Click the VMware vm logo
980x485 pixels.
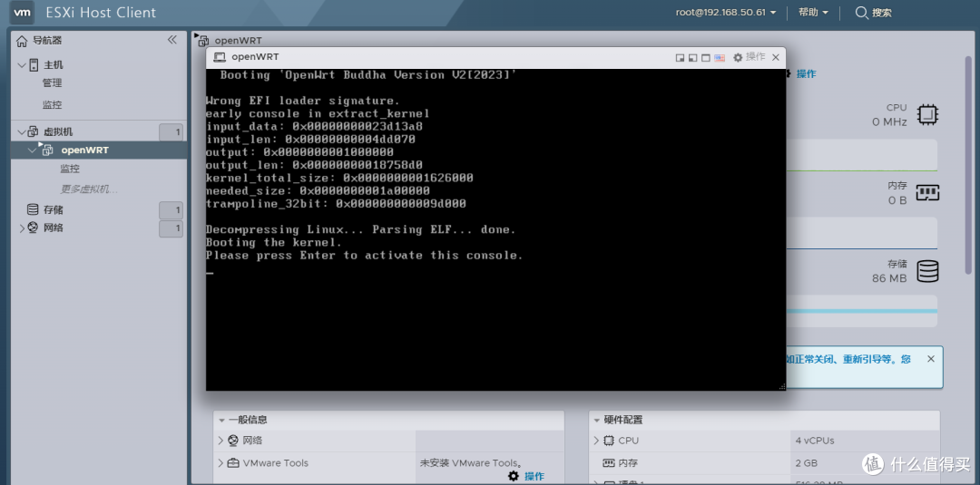point(23,13)
